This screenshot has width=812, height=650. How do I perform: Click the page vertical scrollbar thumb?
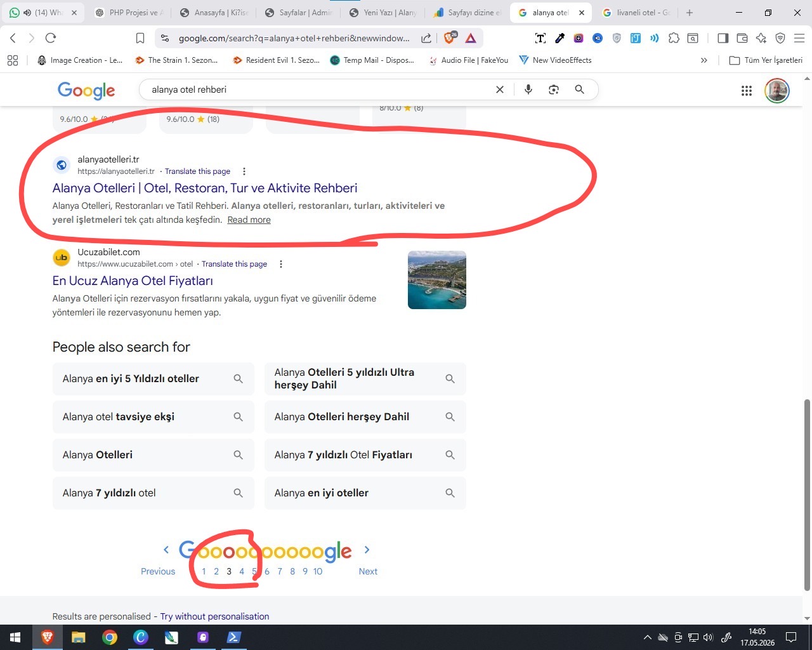[x=807, y=495]
